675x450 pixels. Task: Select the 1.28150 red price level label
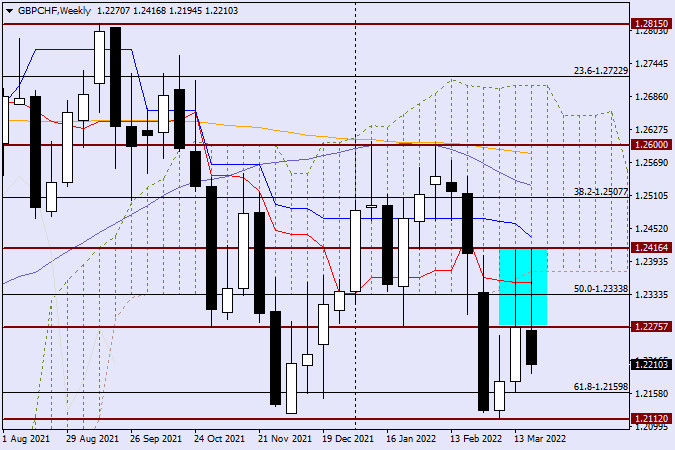point(652,24)
